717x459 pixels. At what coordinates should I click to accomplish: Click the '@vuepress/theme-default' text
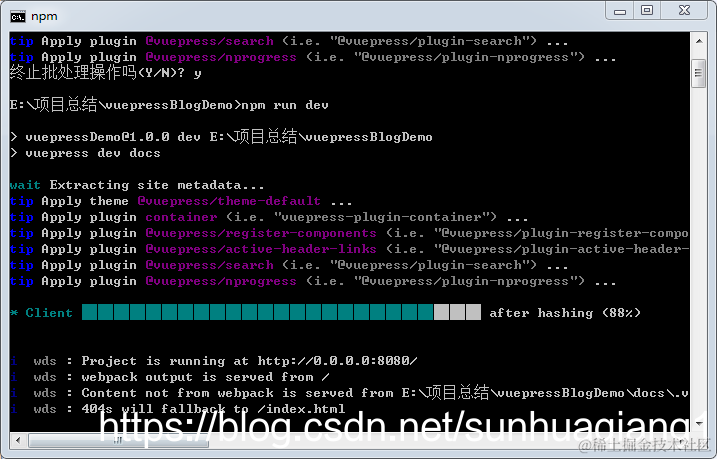point(229,201)
